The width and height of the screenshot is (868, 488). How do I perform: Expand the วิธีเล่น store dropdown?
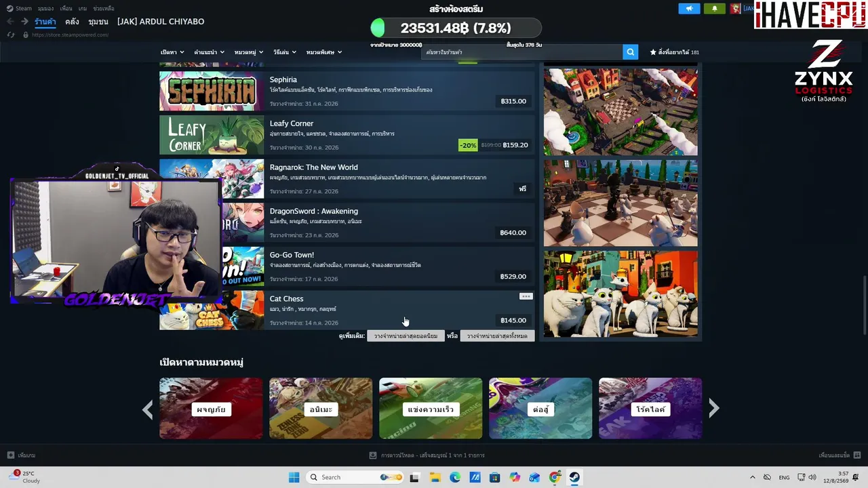(285, 52)
